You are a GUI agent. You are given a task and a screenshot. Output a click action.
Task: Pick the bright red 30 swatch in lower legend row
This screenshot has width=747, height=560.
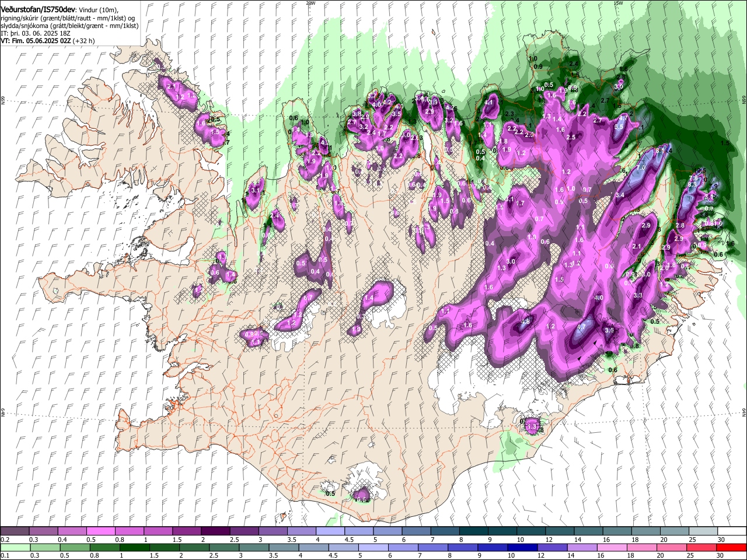coord(731,548)
